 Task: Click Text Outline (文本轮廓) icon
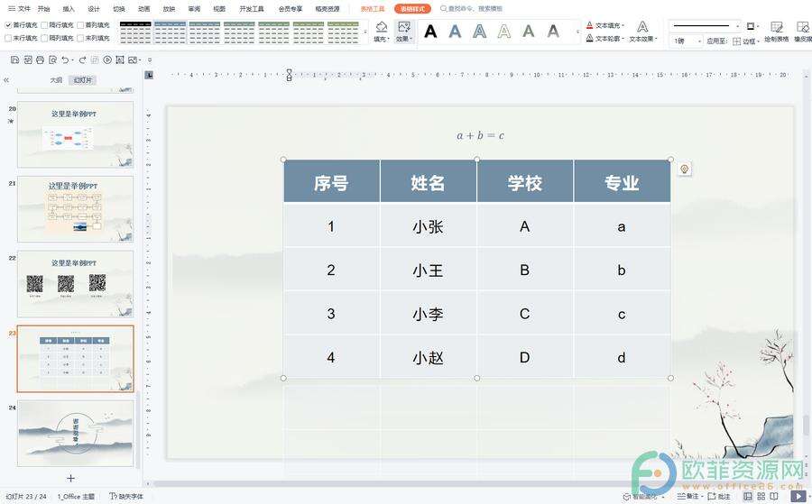(x=589, y=38)
